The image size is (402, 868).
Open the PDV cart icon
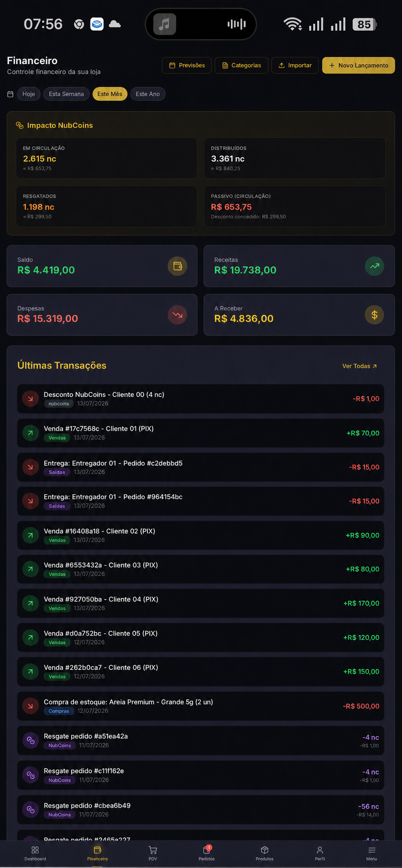pyautogui.click(x=153, y=850)
